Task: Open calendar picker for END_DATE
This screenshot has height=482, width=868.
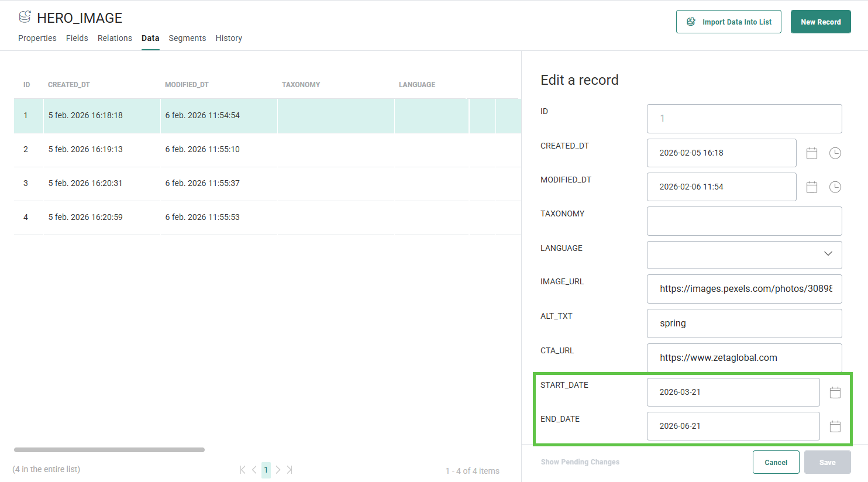Action: pos(835,426)
